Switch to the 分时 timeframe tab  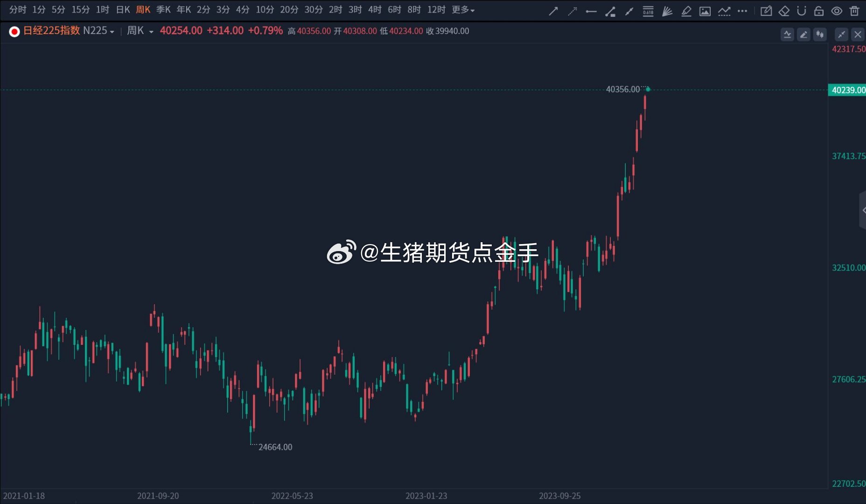pos(18,10)
